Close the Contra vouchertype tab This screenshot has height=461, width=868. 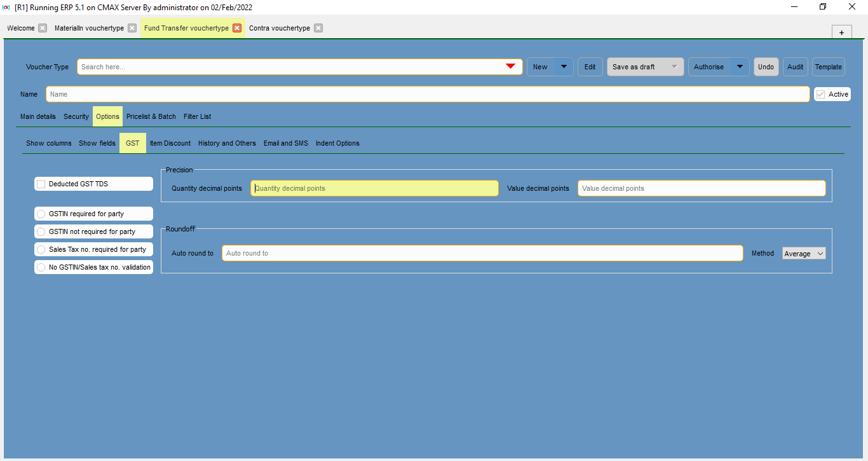[318, 28]
